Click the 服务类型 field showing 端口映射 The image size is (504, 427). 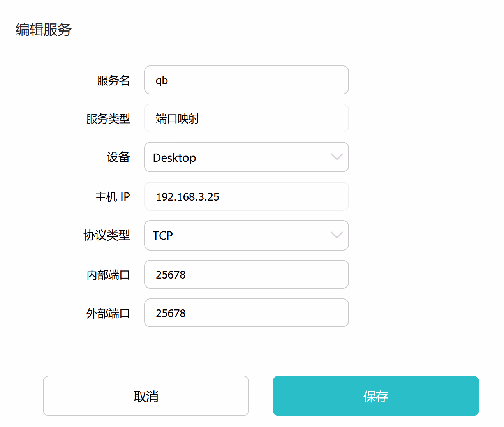click(x=246, y=118)
